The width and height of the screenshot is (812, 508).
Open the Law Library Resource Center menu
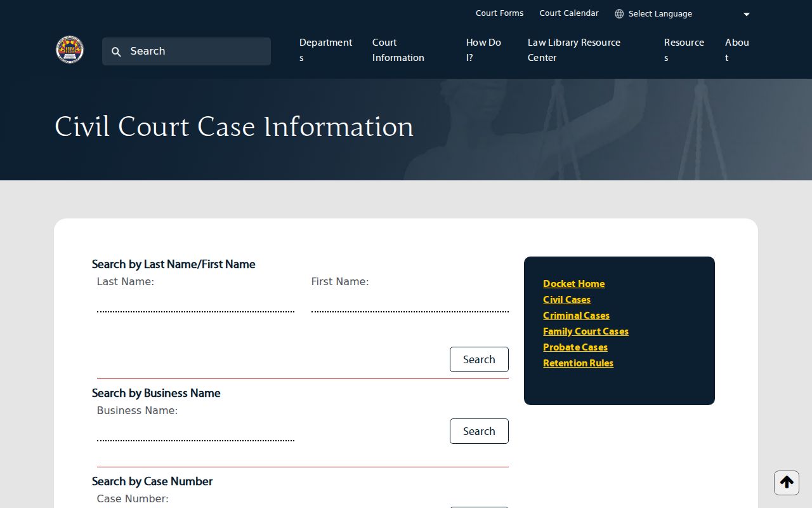click(574, 50)
